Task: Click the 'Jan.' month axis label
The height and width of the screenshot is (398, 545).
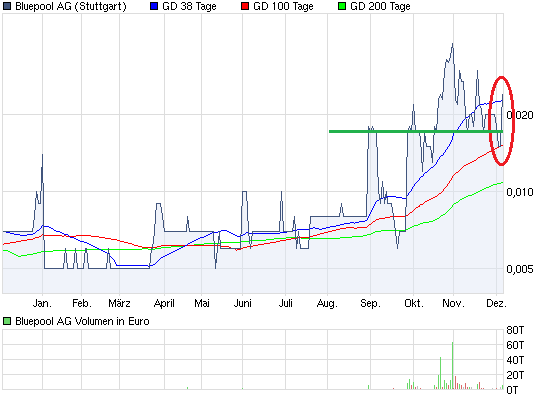Action: 42,303
